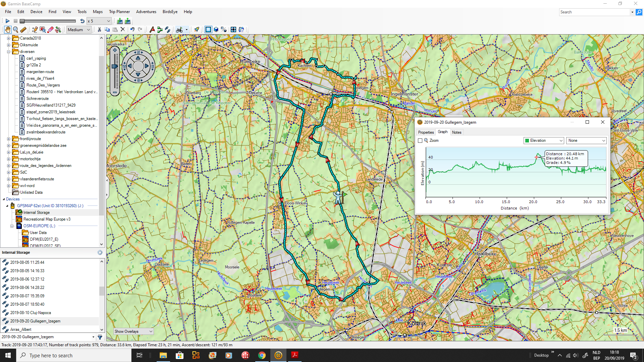Select the bicycle activity profile
The height and width of the screenshot is (362, 644).
click(179, 29)
